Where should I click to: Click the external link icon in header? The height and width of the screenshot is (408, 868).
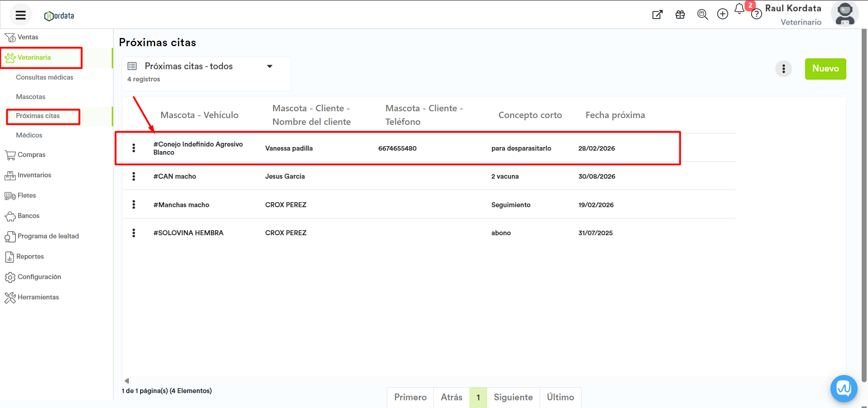point(657,14)
